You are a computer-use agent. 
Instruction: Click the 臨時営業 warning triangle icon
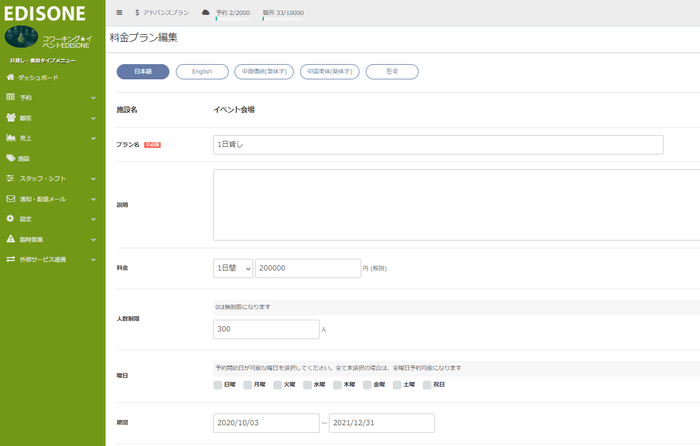(x=10, y=239)
